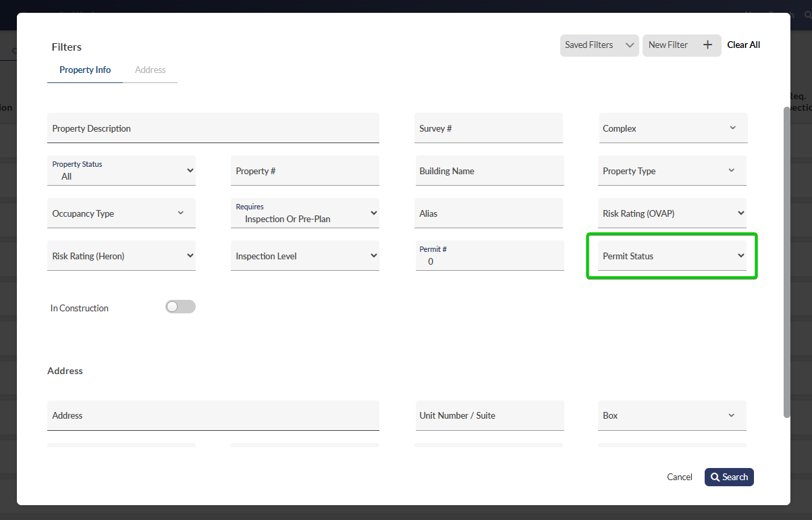Open the Property Status dropdown
Image resolution: width=812 pixels, height=520 pixels.
coord(121,171)
